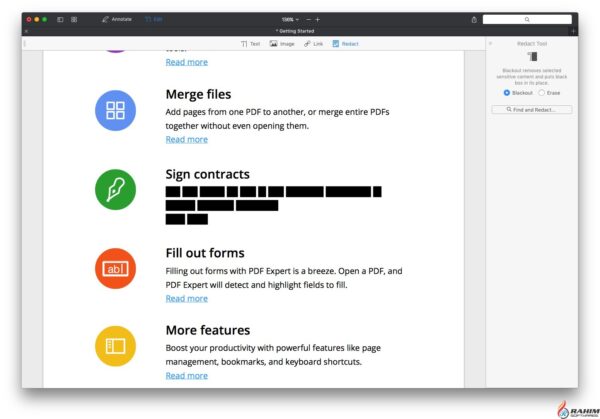Focus the search field in the toolbar

[527, 20]
